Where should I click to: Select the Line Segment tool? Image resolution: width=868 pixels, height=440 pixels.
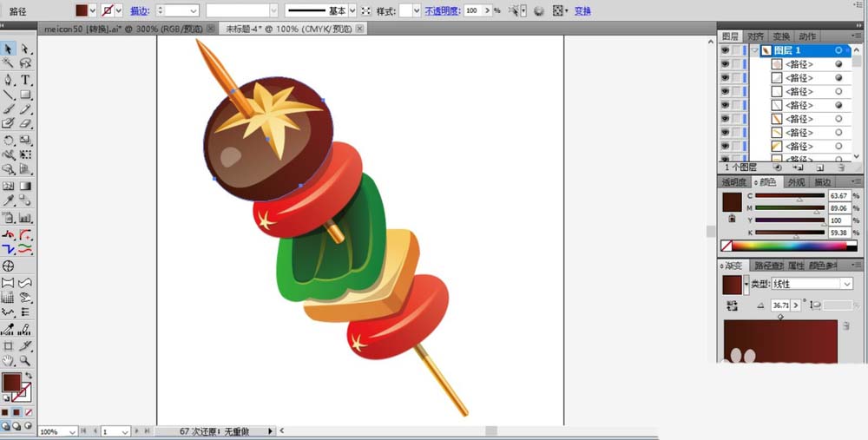click(9, 95)
